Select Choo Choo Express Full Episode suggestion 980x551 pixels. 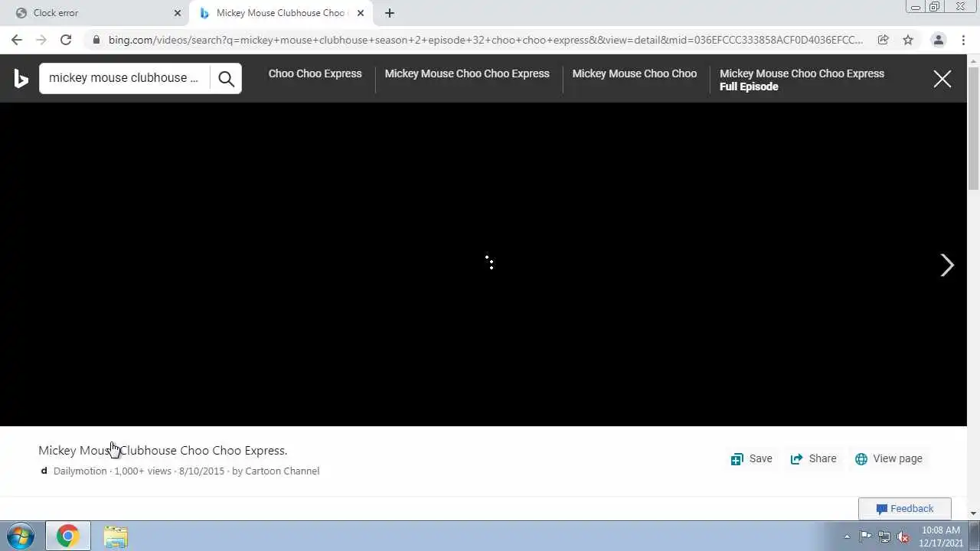(x=802, y=80)
